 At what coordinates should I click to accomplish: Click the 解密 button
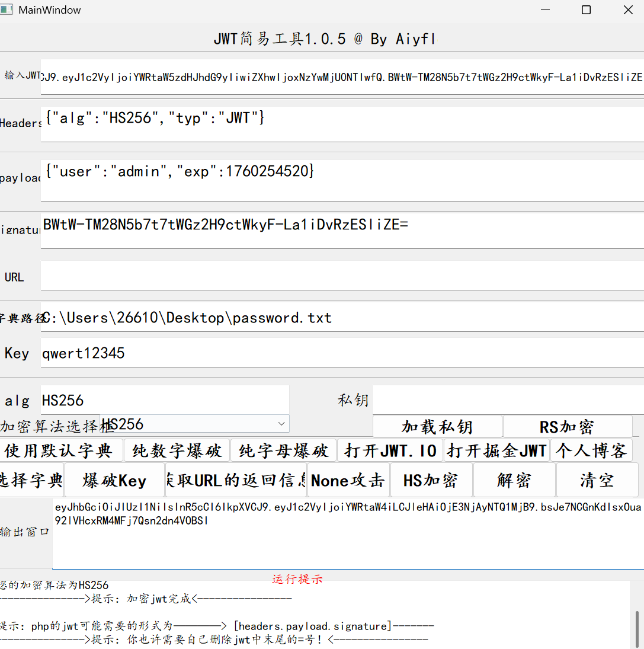coord(514,480)
